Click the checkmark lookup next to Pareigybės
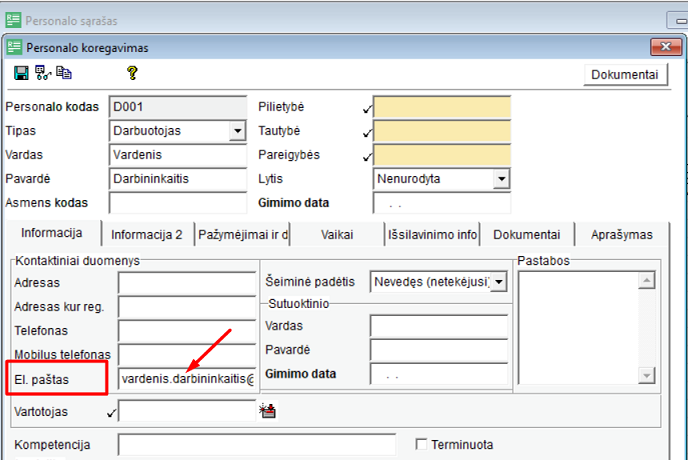The width and height of the screenshot is (688, 460). 367,156
